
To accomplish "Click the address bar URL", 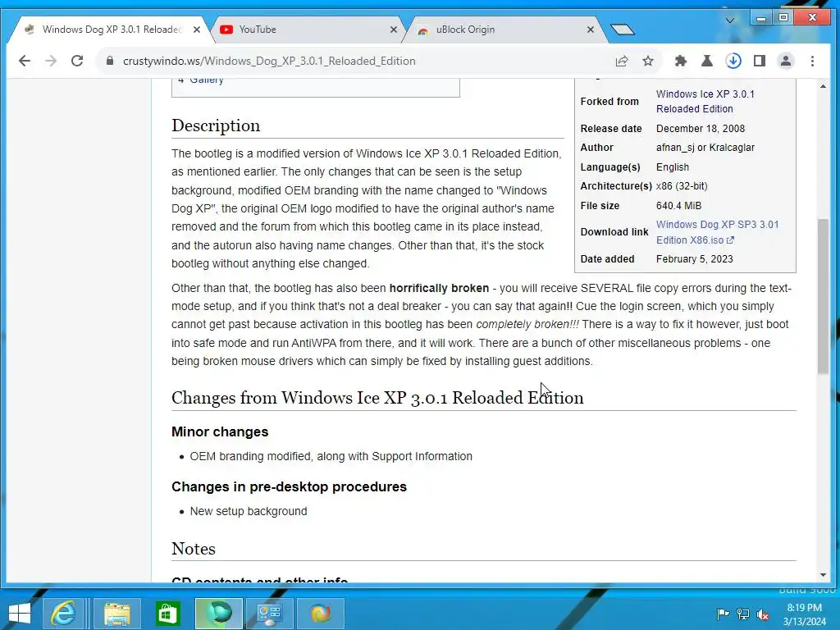I will [269, 61].
